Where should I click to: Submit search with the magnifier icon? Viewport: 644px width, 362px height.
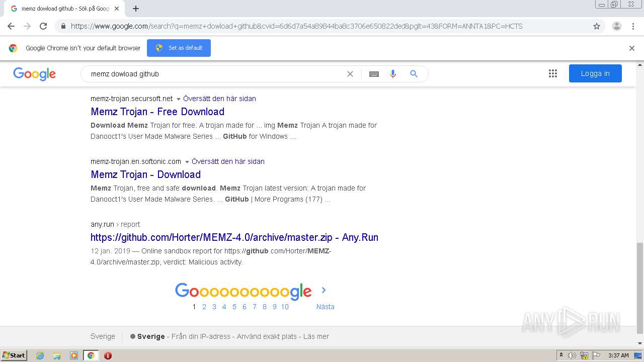(414, 74)
